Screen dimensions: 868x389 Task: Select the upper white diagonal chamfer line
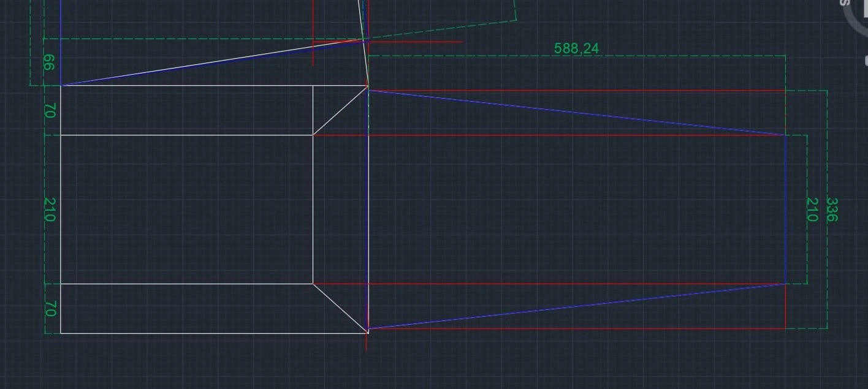tap(340, 111)
